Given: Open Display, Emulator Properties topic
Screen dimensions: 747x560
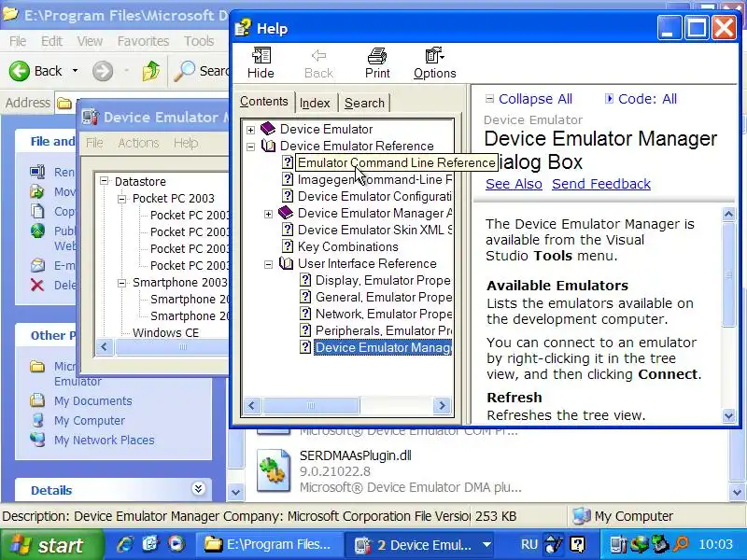Looking at the screenshot, I should [x=383, y=281].
